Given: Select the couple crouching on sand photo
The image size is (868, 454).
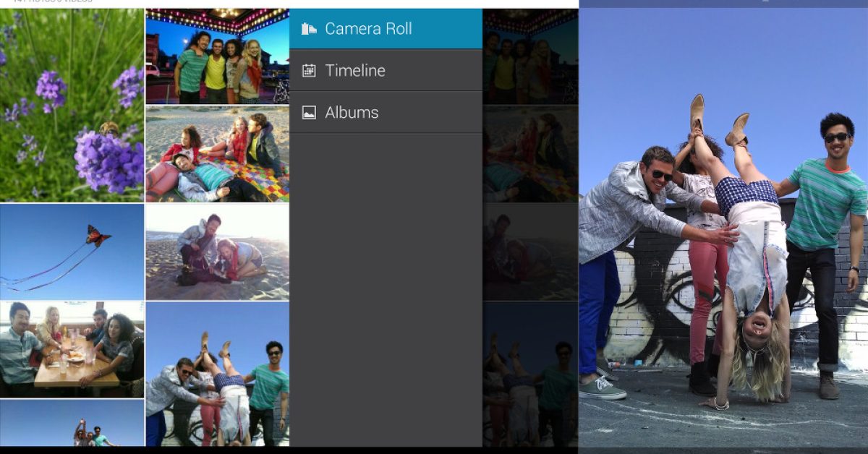Looking at the screenshot, I should tap(217, 252).
